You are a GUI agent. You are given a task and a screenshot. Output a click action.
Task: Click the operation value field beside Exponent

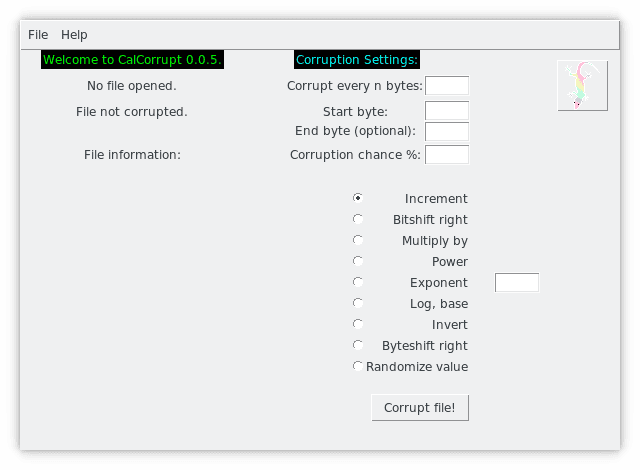pos(517,283)
